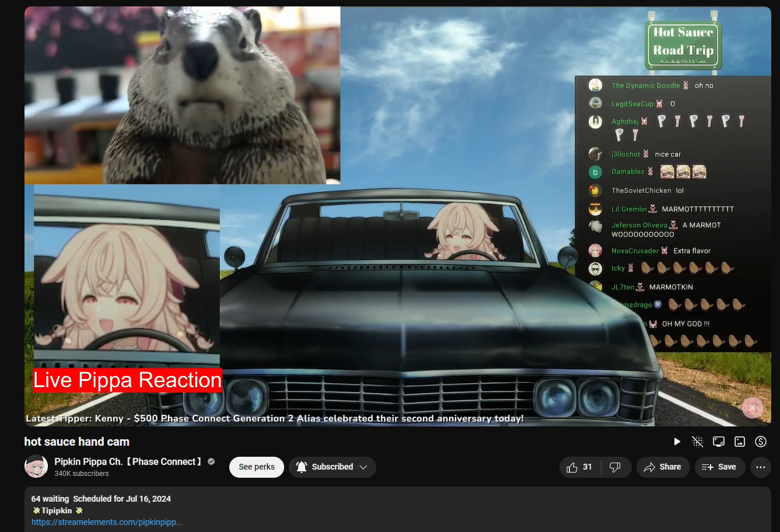Share the video
Screen dimensions: 780x532
click(x=663, y=467)
